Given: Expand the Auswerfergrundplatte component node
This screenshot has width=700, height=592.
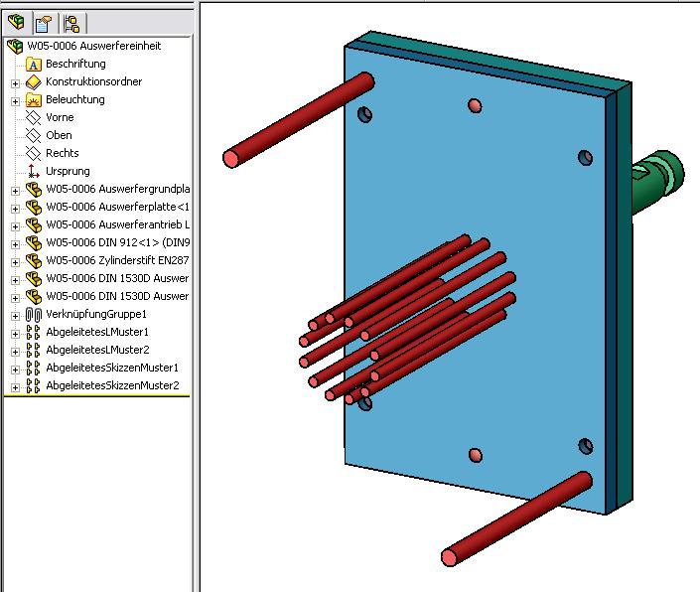Looking at the screenshot, I should point(15,191).
